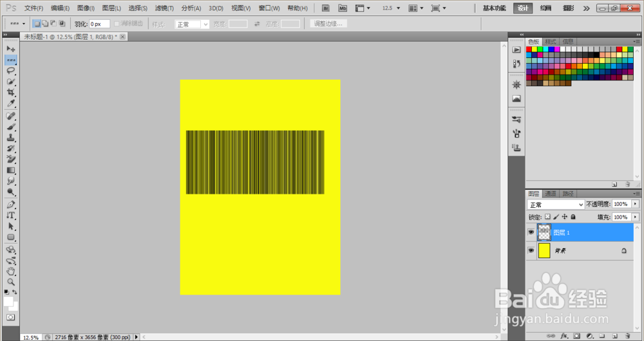Delete layer with Layers panel trash icon

627,336
